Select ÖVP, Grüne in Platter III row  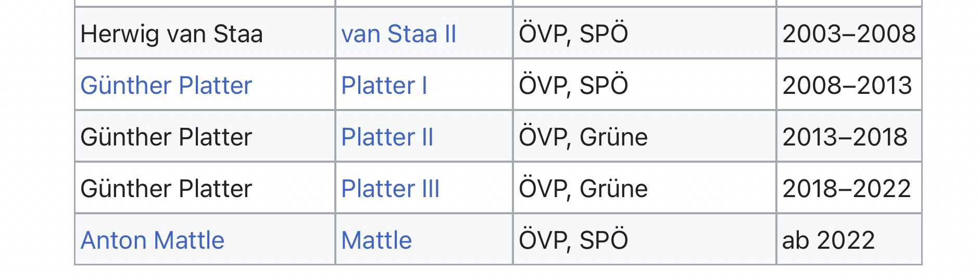coord(583,189)
